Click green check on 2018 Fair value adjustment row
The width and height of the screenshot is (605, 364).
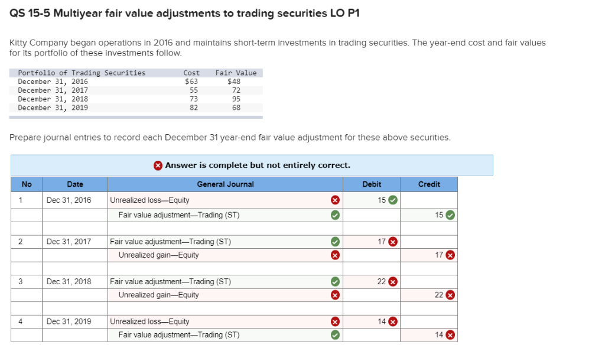click(336, 282)
